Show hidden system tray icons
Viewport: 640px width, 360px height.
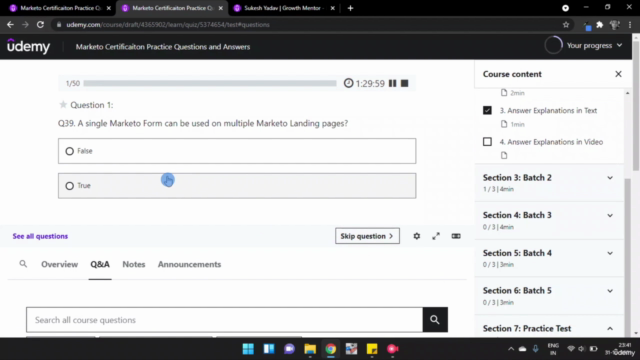point(511,349)
